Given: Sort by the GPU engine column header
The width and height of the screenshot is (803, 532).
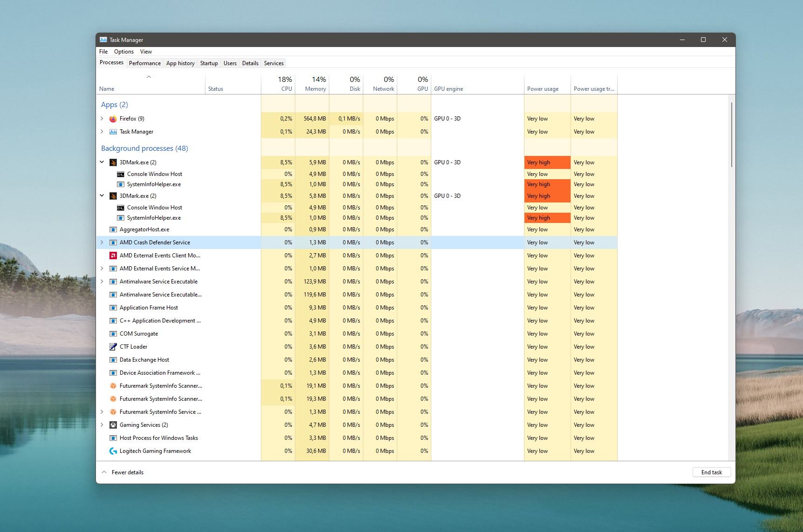Looking at the screenshot, I should (477, 84).
